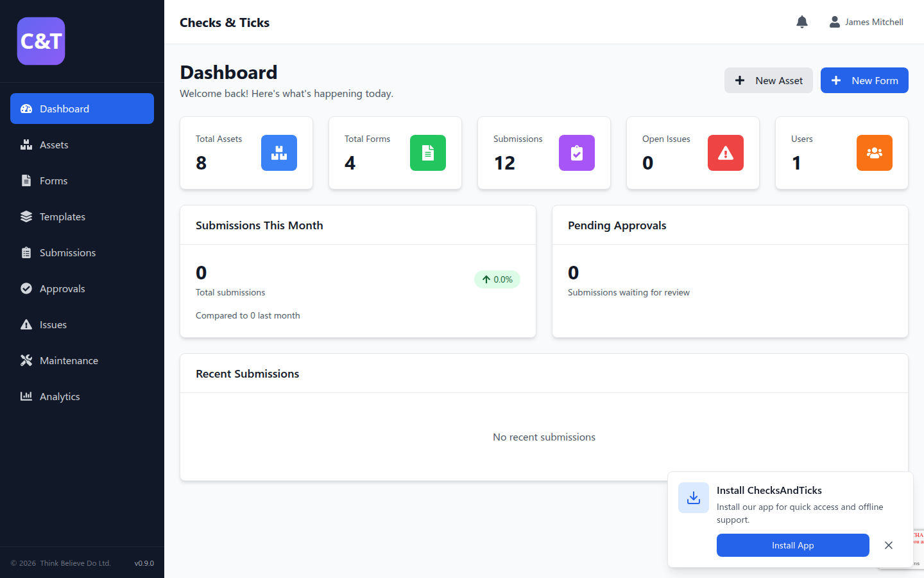Open the notification bell
This screenshot has height=578, width=924.
[801, 21]
